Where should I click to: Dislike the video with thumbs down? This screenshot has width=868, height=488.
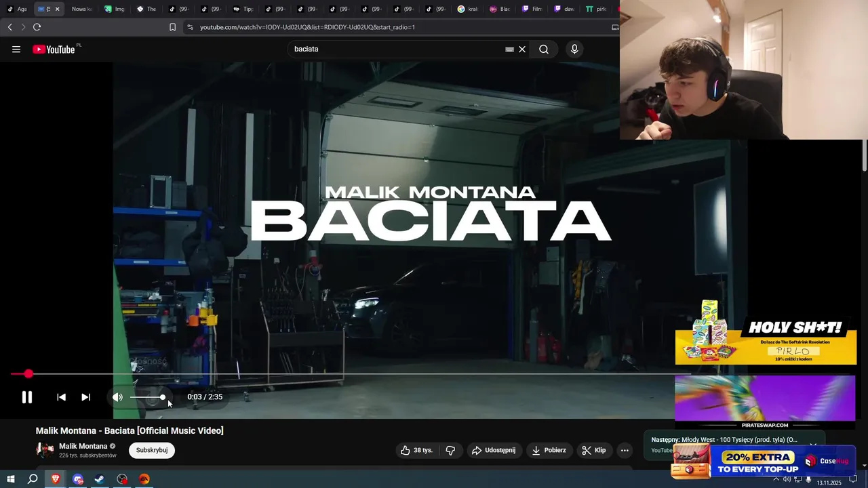pyautogui.click(x=450, y=450)
